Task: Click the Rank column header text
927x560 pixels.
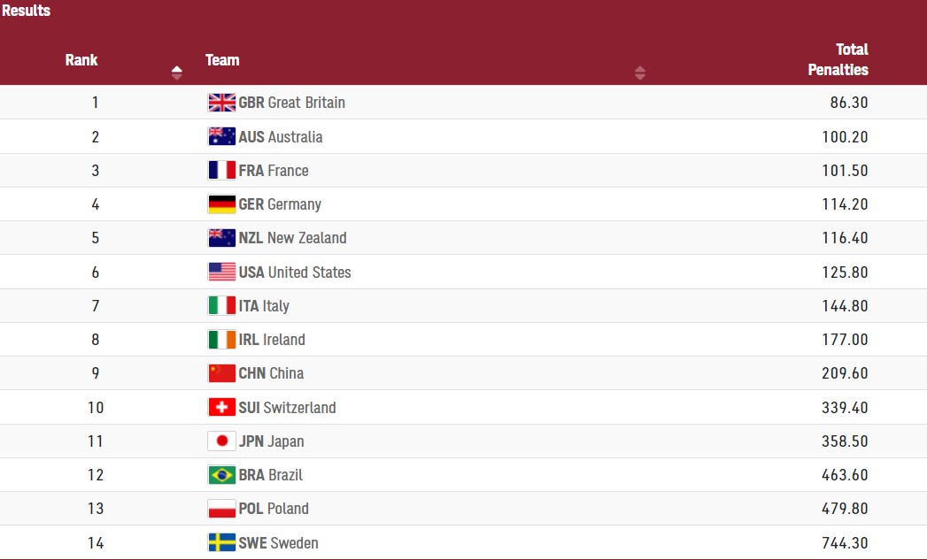Action: pyautogui.click(x=81, y=60)
